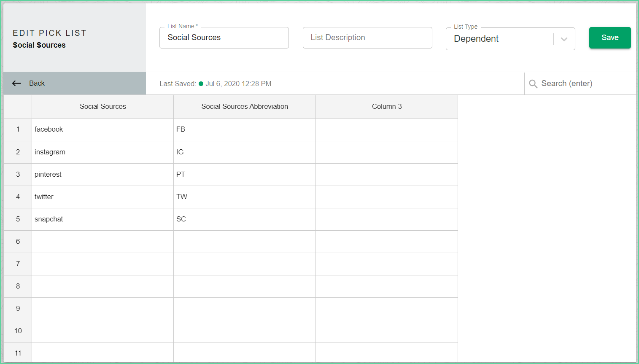Image resolution: width=639 pixels, height=364 pixels.
Task: Click the pinterest cell
Action: [103, 175]
